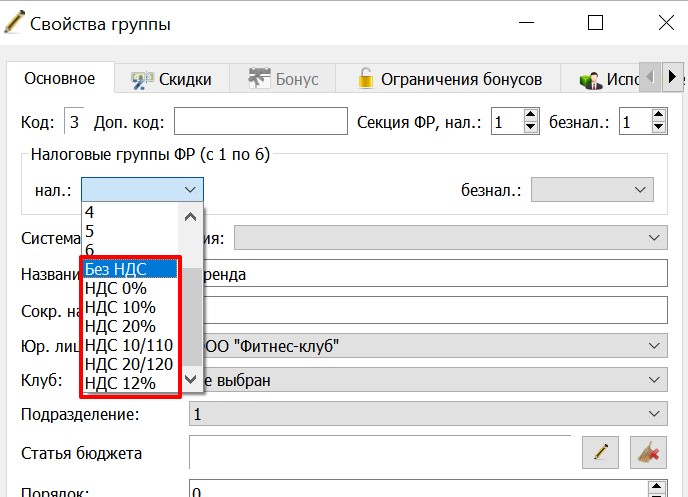Close the Свойства группы window

click(x=666, y=22)
